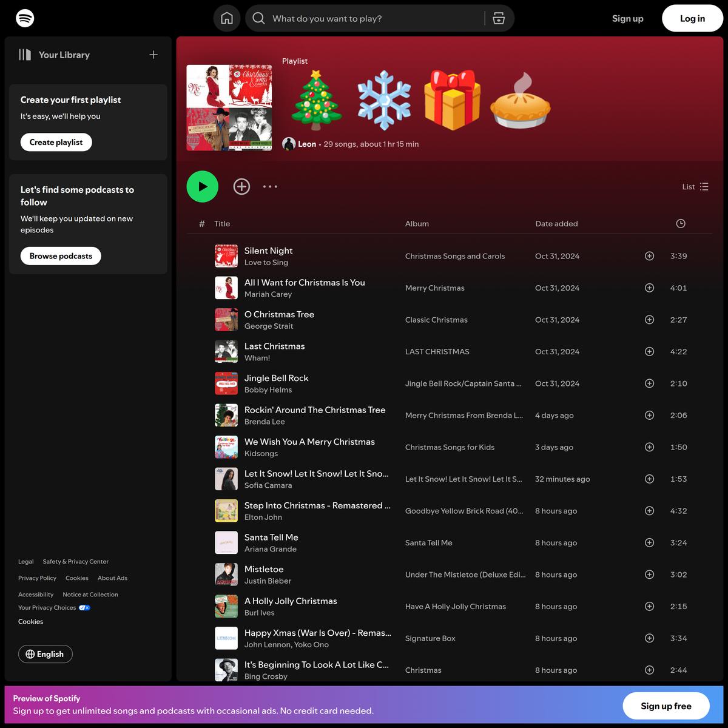Open playlist more options three dots
Image resolution: width=728 pixels, height=728 pixels.
coord(270,187)
